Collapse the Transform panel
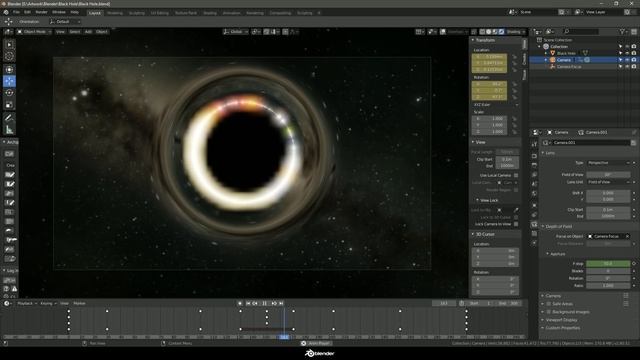 click(x=484, y=40)
